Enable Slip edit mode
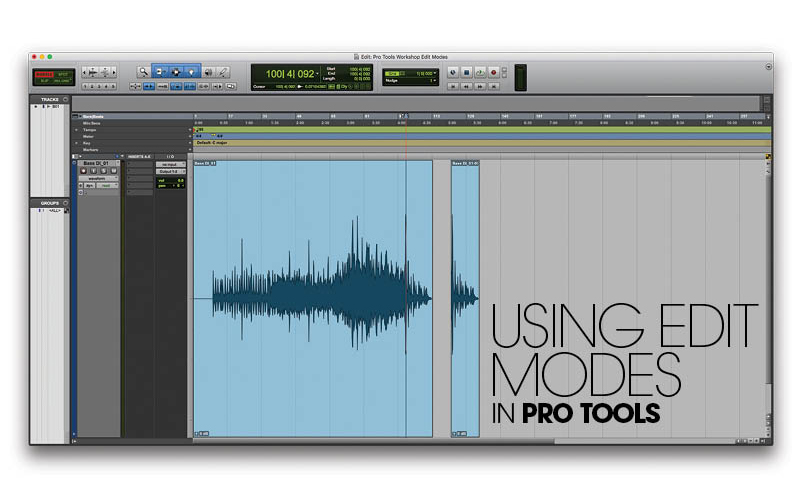This screenshot has height=500, width=800. point(44,81)
